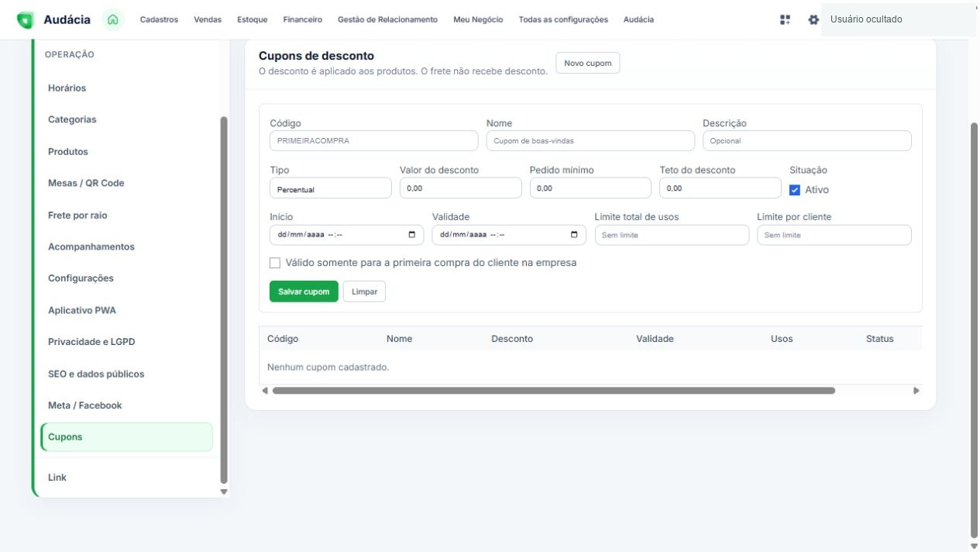Select Mesas / QR Code in the sidebar

click(x=126, y=184)
